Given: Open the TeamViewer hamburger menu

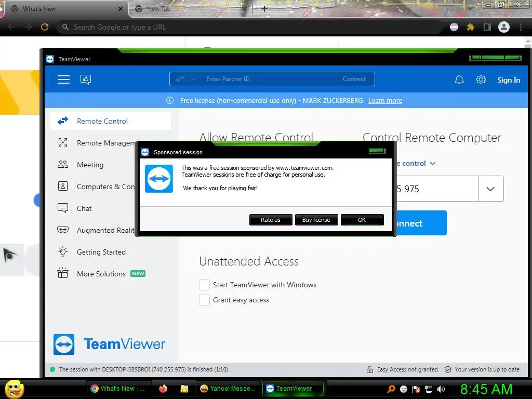Looking at the screenshot, I should 64,79.
